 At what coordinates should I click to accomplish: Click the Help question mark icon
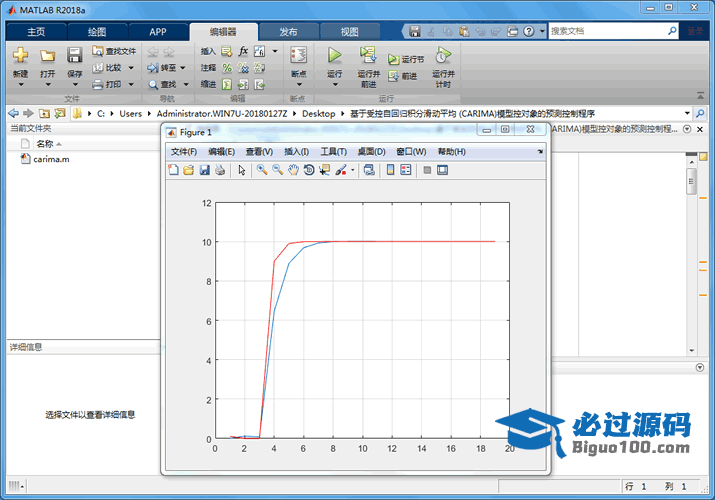coord(528,31)
